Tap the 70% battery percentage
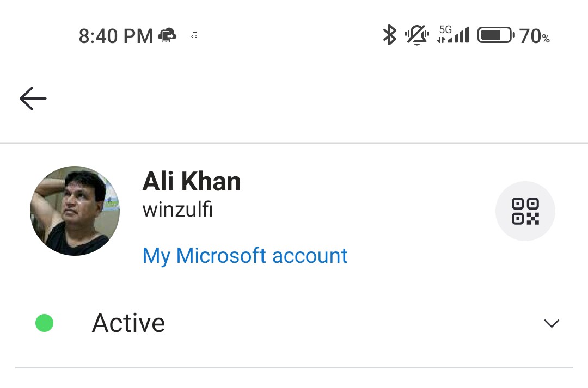Screen dimensions: 588x388 coord(535,36)
